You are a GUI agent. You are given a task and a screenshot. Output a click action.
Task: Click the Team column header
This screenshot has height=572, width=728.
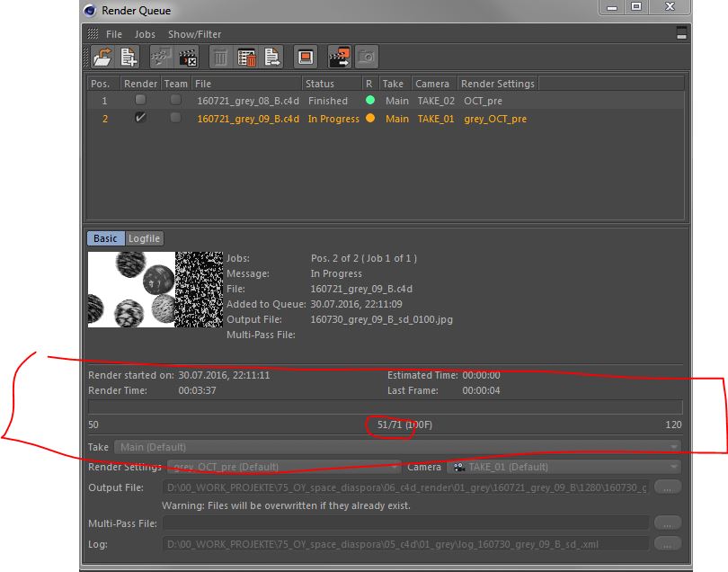(x=176, y=84)
